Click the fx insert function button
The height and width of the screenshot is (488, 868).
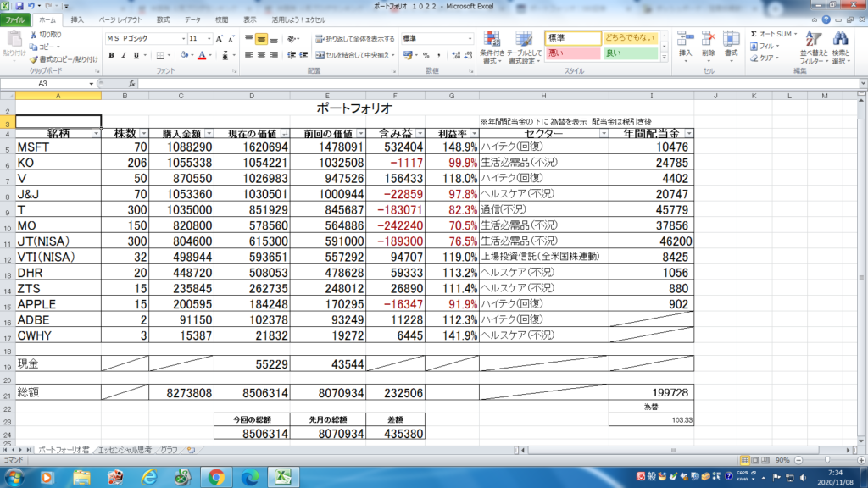131,84
